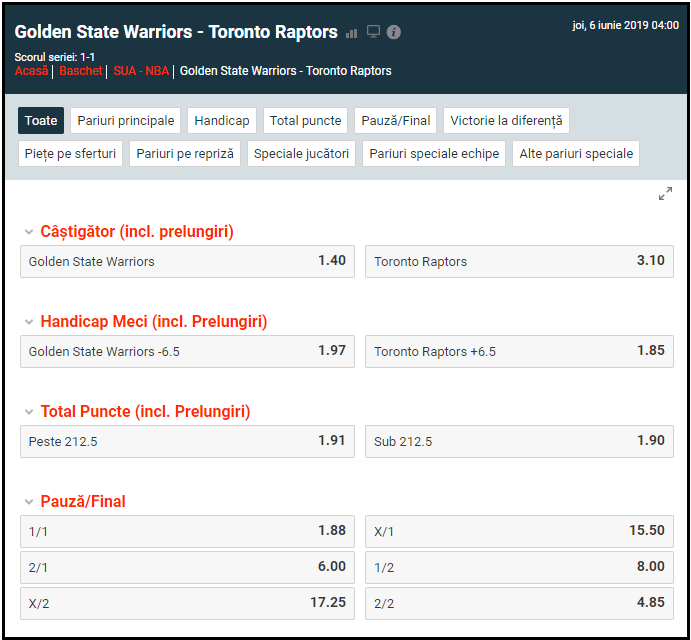Open the Victorie la diferență tab
This screenshot has height=640, width=691.
[506, 121]
